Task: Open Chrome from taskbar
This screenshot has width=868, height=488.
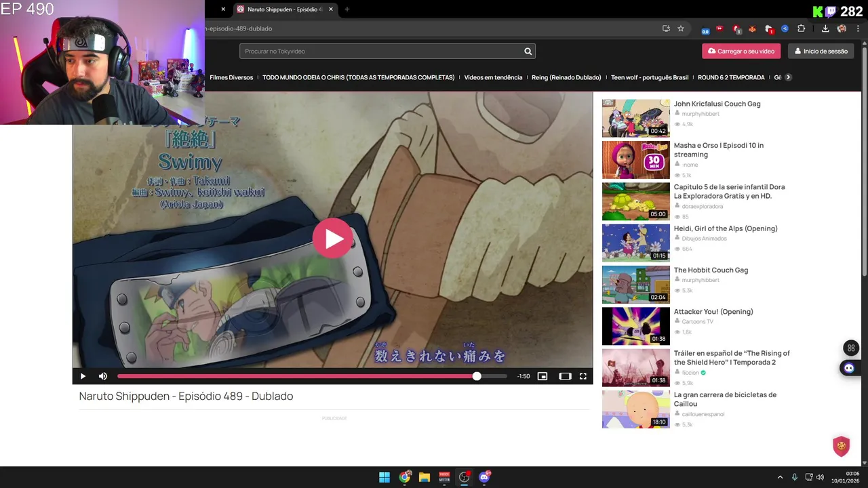Action: (x=405, y=477)
